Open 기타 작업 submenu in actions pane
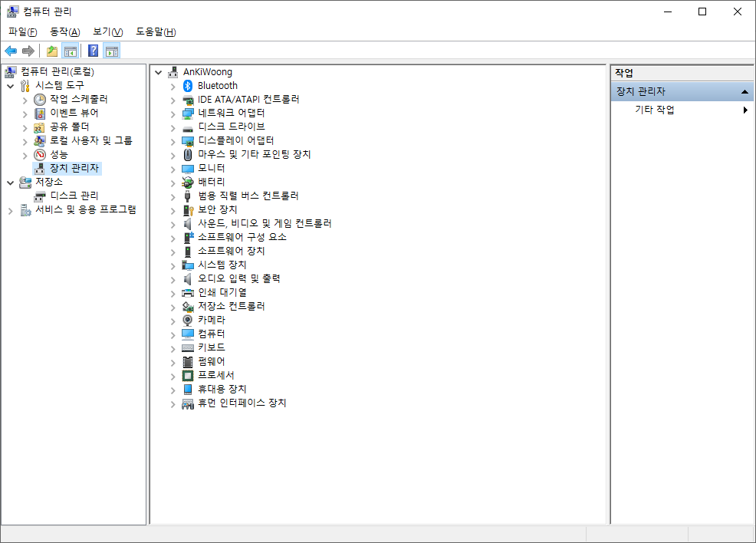This screenshot has height=543, width=756. click(x=682, y=110)
